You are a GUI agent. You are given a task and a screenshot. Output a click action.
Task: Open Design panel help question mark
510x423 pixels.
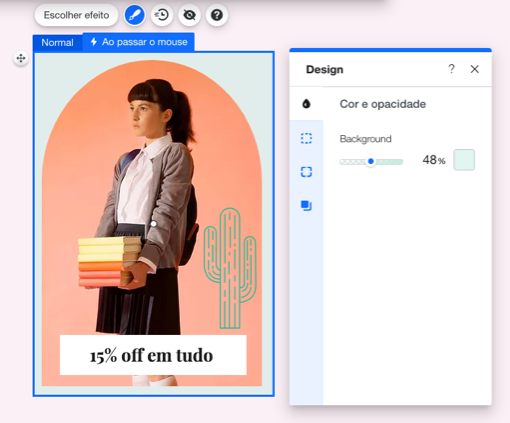[451, 69]
